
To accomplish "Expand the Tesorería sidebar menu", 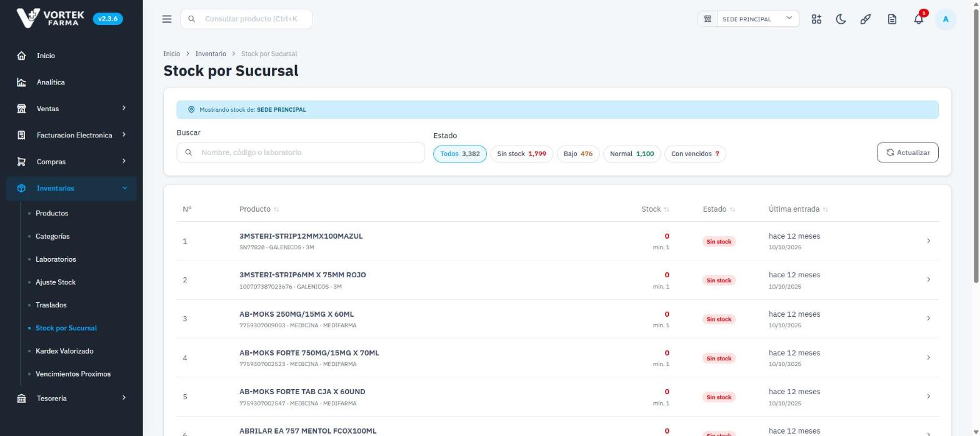I will point(71,399).
